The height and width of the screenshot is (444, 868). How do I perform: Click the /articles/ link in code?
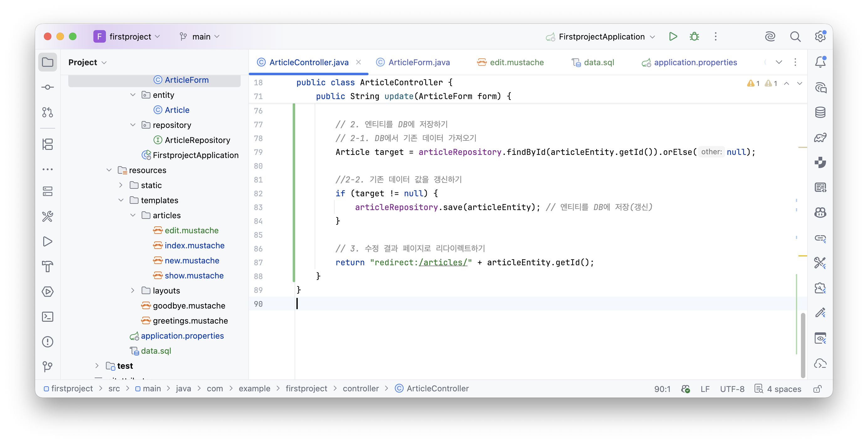coord(443,262)
